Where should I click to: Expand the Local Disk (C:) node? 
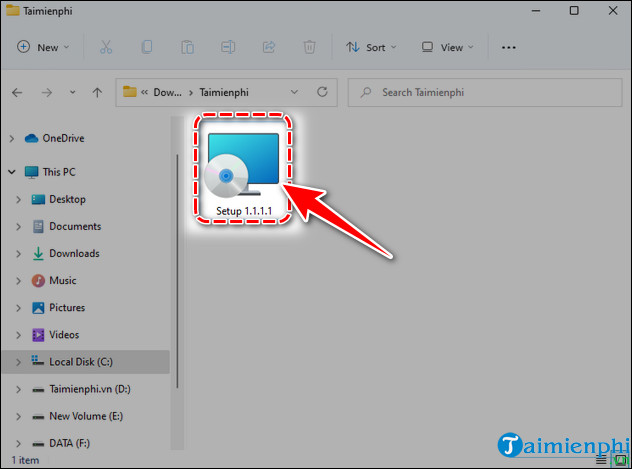[18, 362]
